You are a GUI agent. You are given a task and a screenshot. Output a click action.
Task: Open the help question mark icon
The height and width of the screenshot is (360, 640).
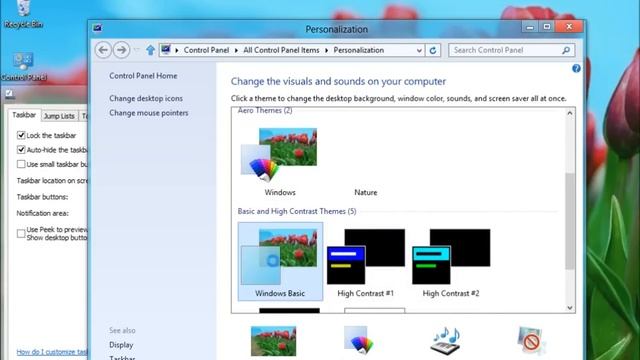[x=576, y=68]
